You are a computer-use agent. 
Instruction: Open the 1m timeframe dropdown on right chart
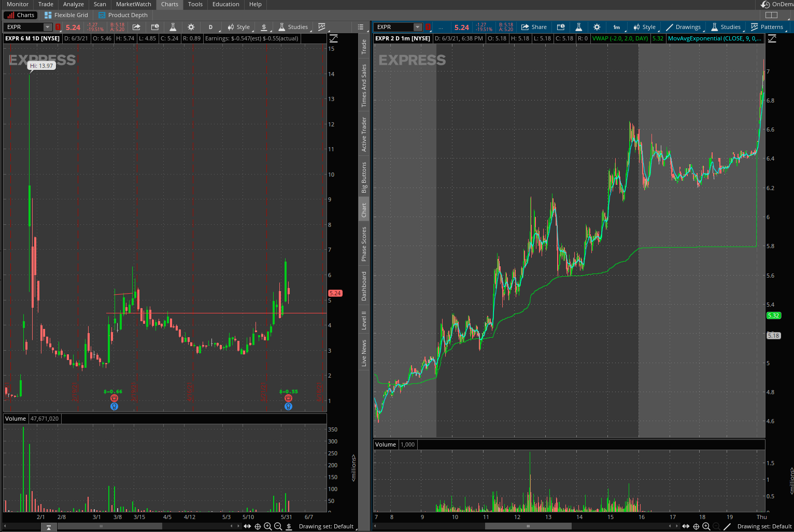[x=616, y=27]
